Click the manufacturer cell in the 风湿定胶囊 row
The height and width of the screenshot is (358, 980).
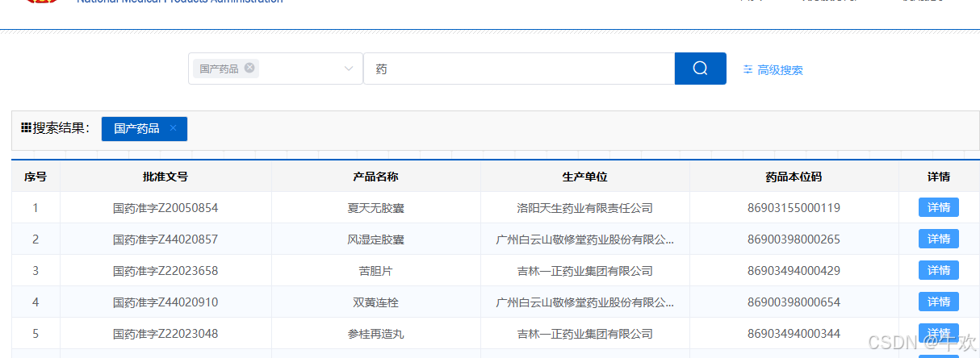pyautogui.click(x=584, y=239)
